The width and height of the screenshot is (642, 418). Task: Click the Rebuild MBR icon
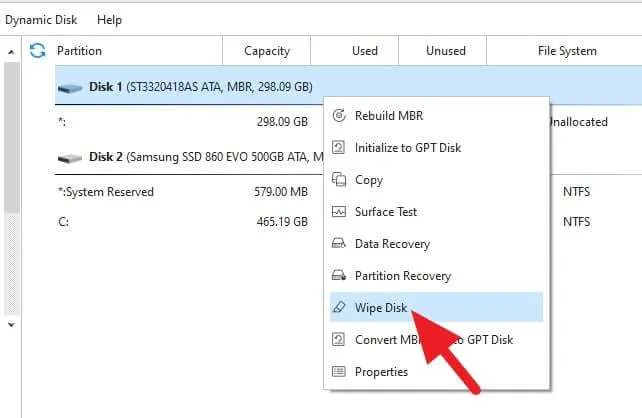pos(339,115)
